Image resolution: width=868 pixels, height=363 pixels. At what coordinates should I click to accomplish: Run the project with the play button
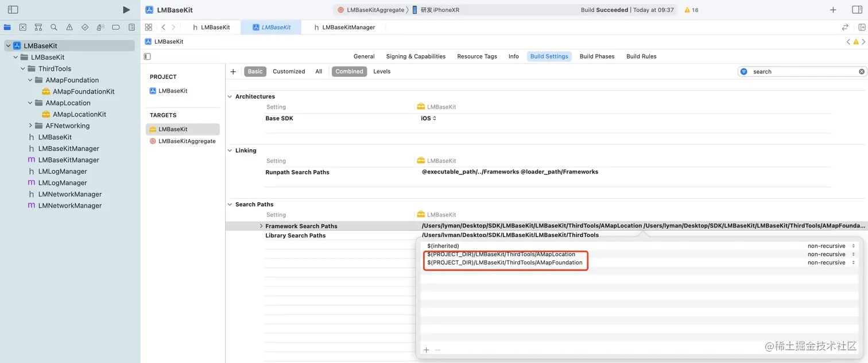tap(126, 10)
